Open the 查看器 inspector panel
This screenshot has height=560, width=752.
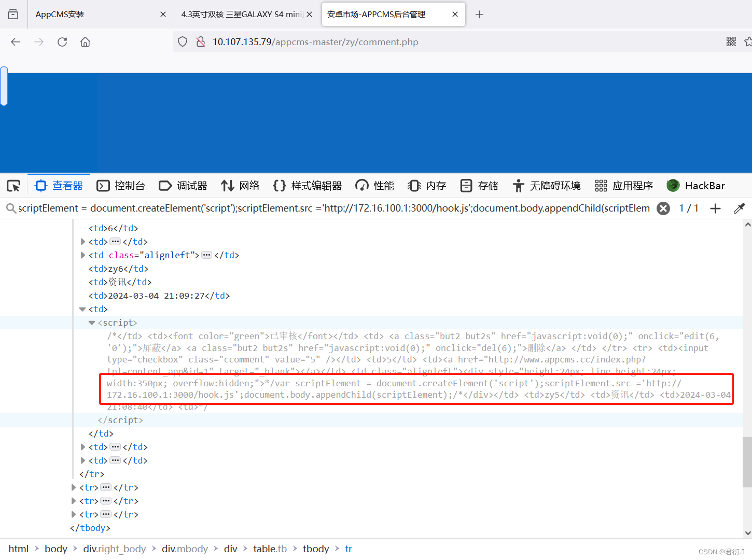coord(59,186)
